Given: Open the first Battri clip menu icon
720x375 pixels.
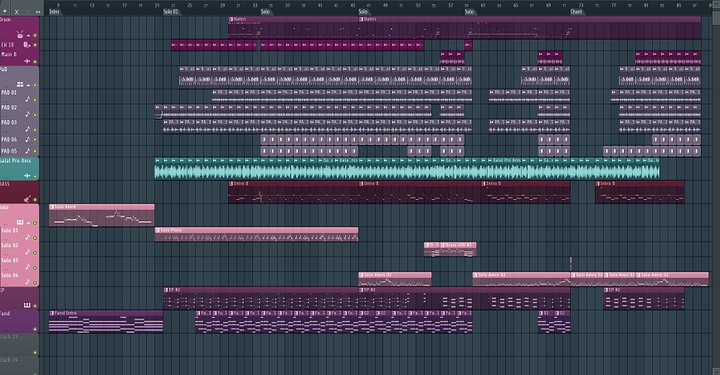Looking at the screenshot, I should click(231, 19).
